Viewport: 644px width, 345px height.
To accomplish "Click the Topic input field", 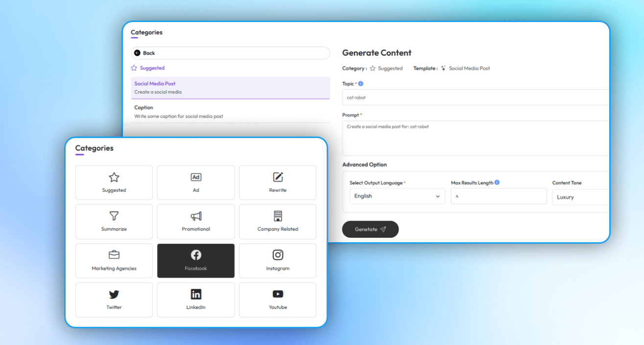I will (x=475, y=97).
